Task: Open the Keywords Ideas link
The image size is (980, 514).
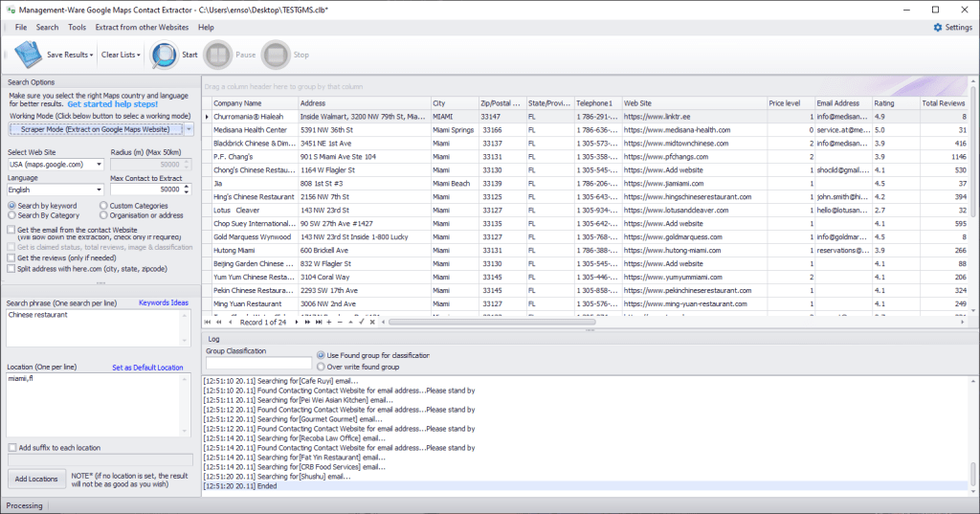Action: [164, 303]
